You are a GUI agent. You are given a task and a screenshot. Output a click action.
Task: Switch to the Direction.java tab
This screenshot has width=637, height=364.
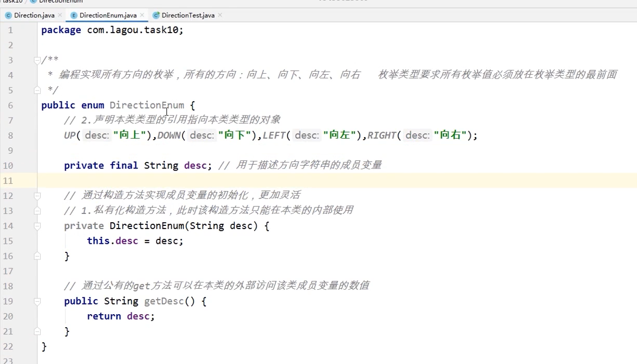coord(34,15)
